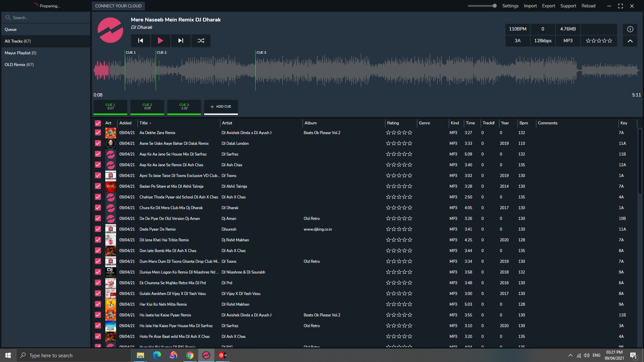Click the search magnifier icon
644x362 pixels.
(8, 17)
